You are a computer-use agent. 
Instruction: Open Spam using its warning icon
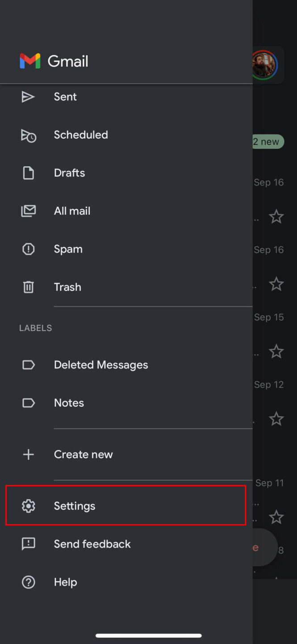coord(28,249)
